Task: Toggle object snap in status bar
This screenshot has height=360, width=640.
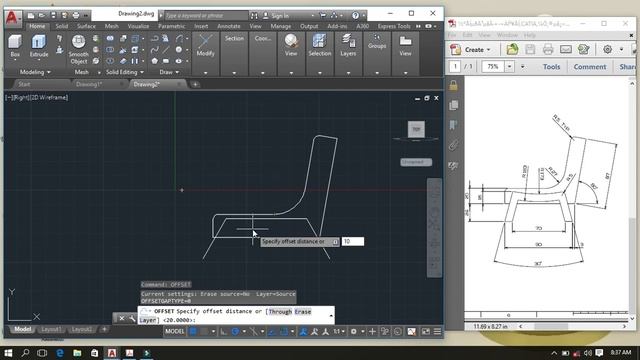Action: point(284,331)
